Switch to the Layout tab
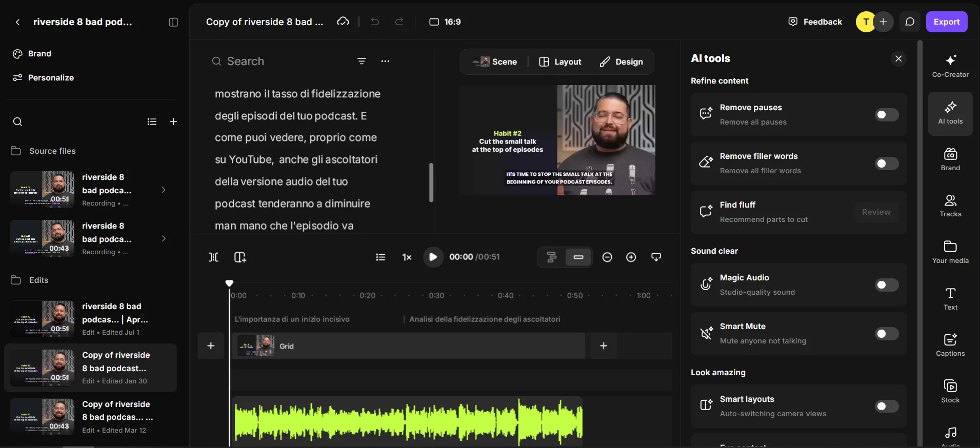 (x=560, y=62)
